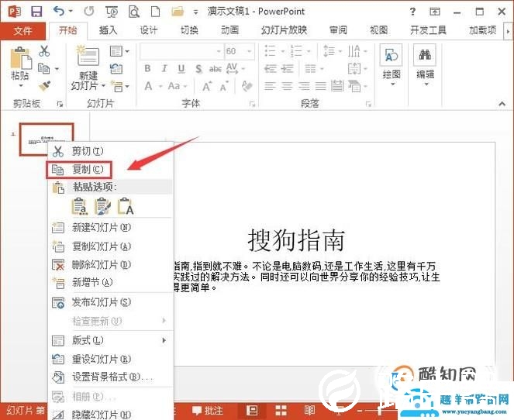Viewport: 514px width, 420px height.
Task: Switch to the 动画 ribbon tab
Action: pos(229,30)
